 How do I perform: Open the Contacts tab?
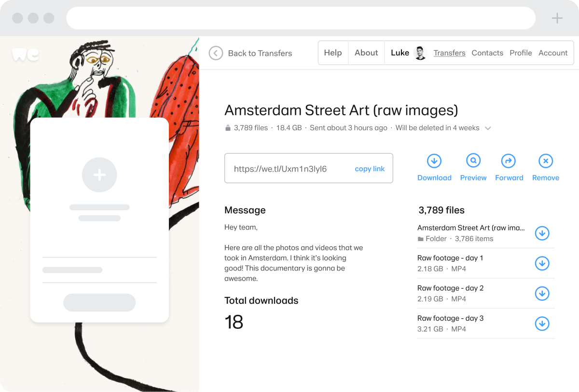tap(487, 53)
